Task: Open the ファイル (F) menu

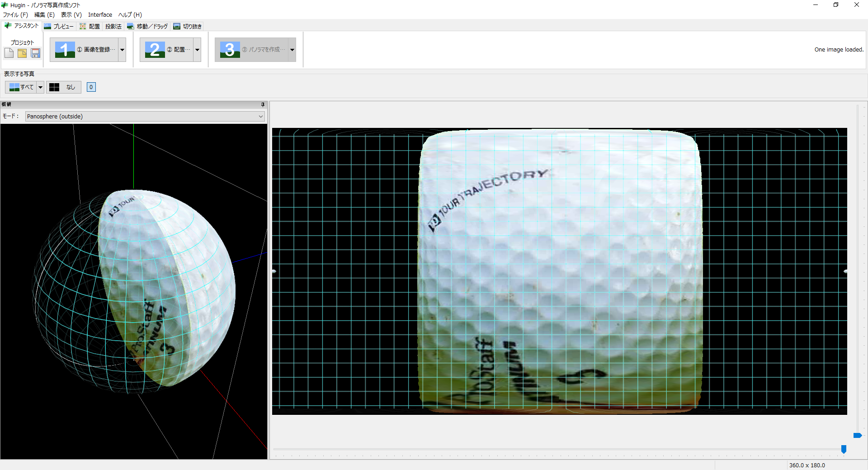Action: point(15,15)
